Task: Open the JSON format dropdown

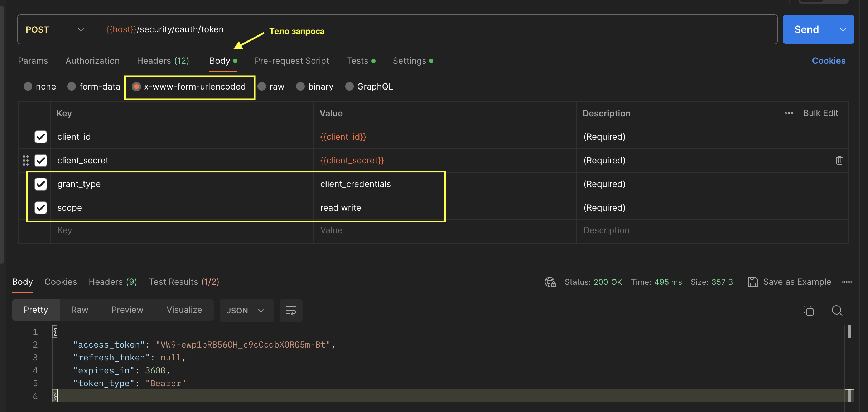Action: pyautogui.click(x=246, y=311)
